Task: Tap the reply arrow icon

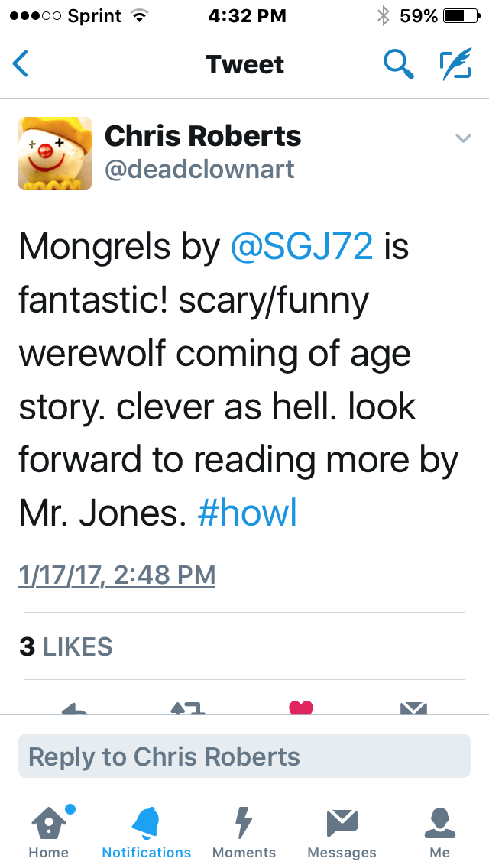Action: point(75,708)
